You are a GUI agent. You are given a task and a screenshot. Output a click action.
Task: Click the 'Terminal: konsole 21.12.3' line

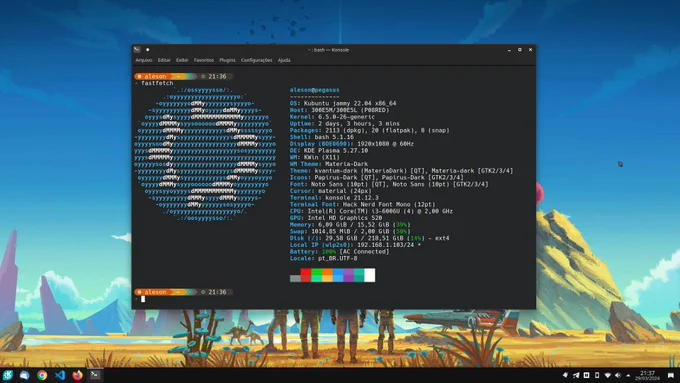(334, 197)
